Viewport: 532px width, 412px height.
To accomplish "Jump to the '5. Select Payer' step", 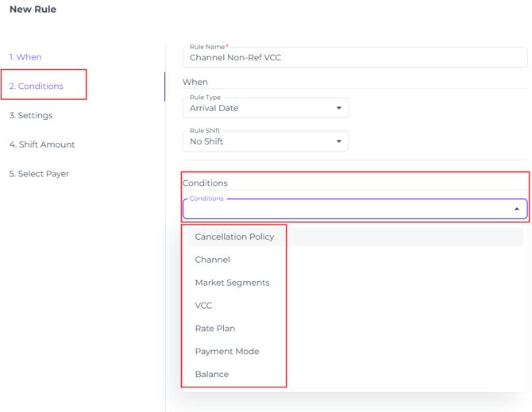I will coord(40,174).
